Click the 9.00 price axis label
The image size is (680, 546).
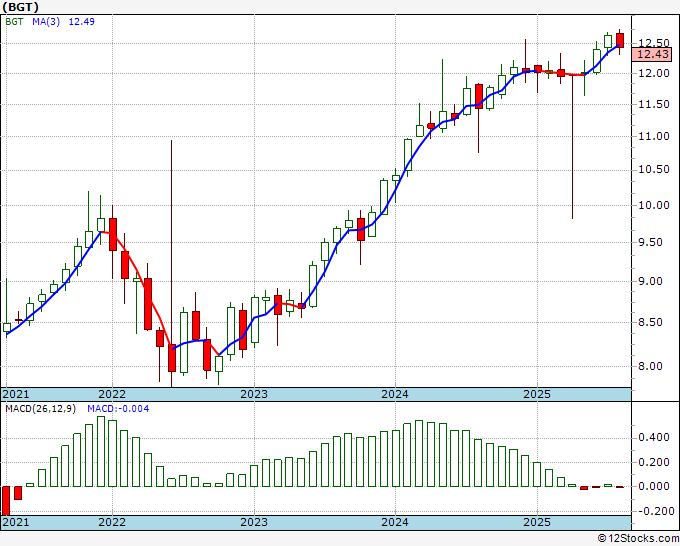point(651,281)
